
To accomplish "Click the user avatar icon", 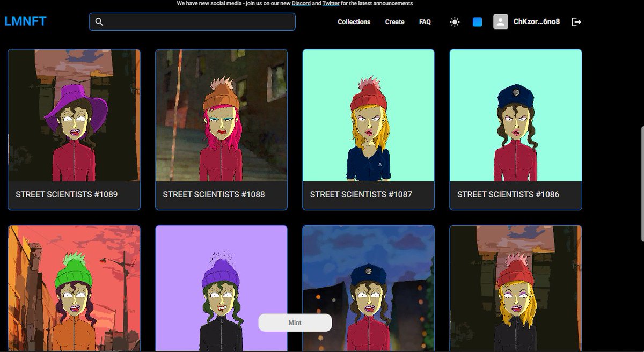I will [x=501, y=22].
